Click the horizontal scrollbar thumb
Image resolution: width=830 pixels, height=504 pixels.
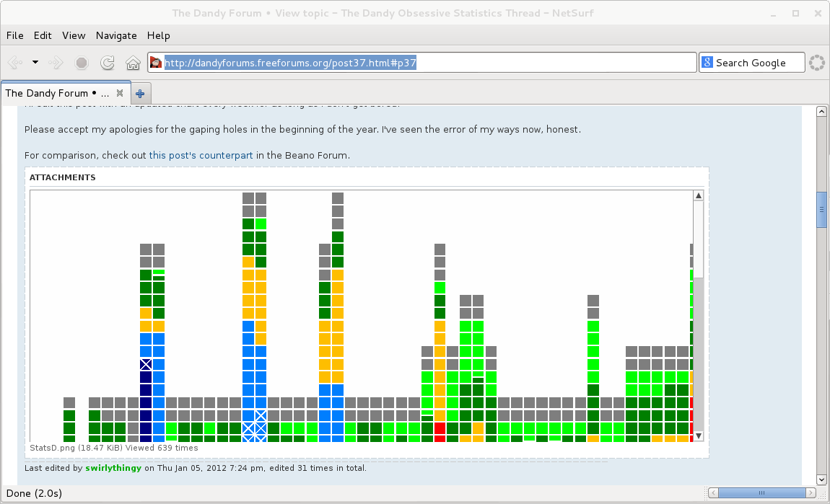click(761, 493)
